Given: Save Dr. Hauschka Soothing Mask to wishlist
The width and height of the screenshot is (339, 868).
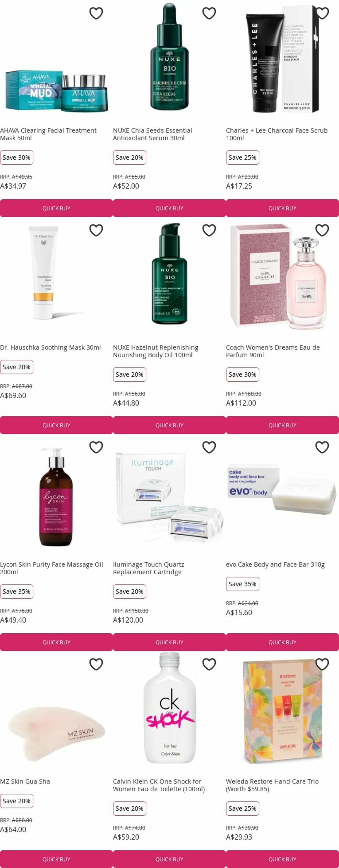Looking at the screenshot, I should point(96,231).
